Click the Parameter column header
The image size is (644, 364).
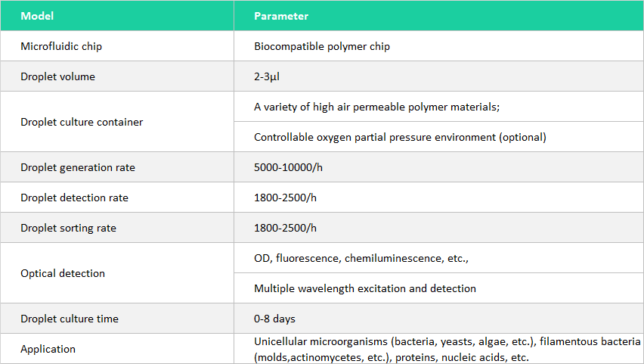tap(280, 16)
